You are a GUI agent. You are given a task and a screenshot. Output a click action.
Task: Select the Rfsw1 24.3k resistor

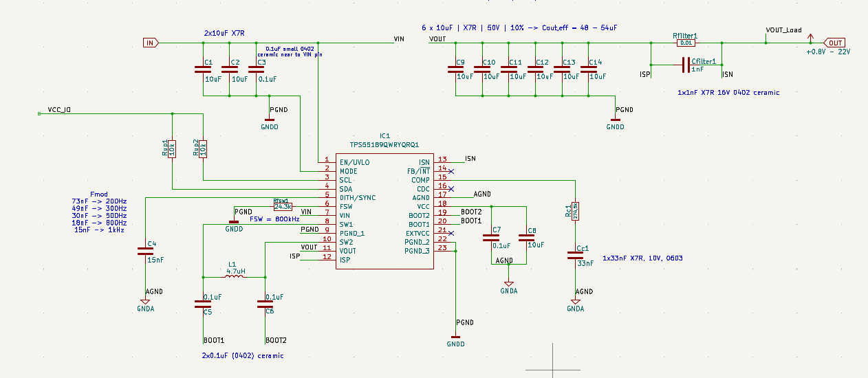click(x=283, y=206)
